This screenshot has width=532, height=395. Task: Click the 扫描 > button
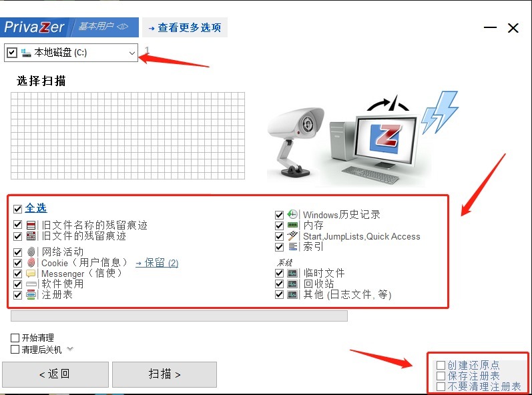click(165, 374)
